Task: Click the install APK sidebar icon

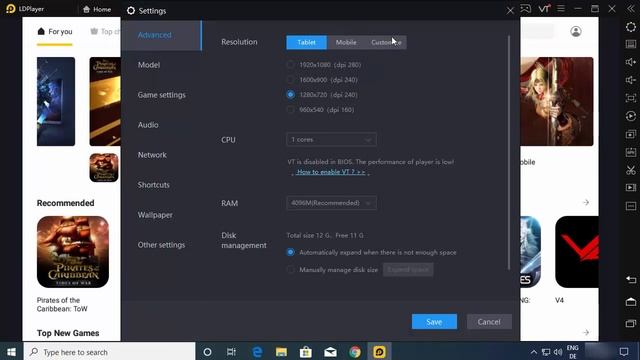Action: tap(631, 152)
